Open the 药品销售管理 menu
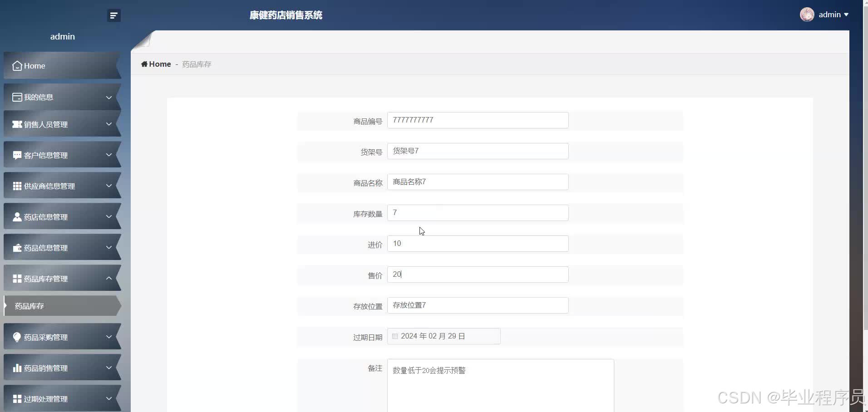The image size is (868, 412). pos(62,368)
